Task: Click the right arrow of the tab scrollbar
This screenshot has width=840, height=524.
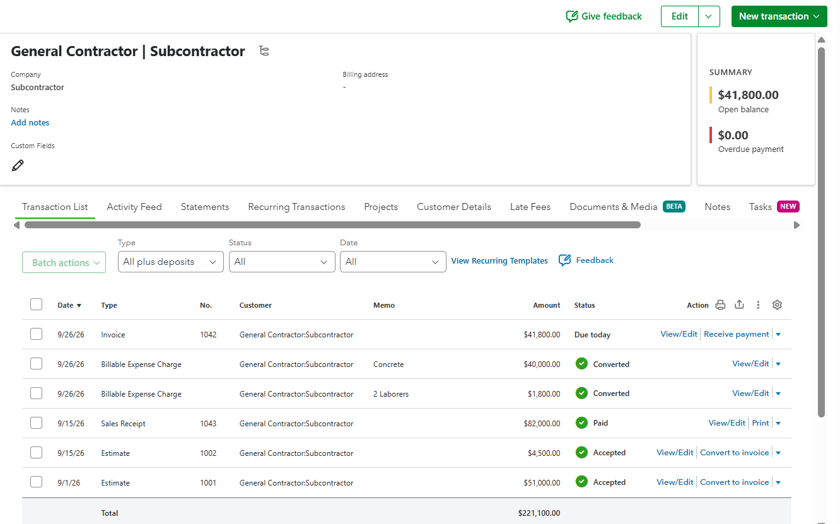Action: (797, 225)
